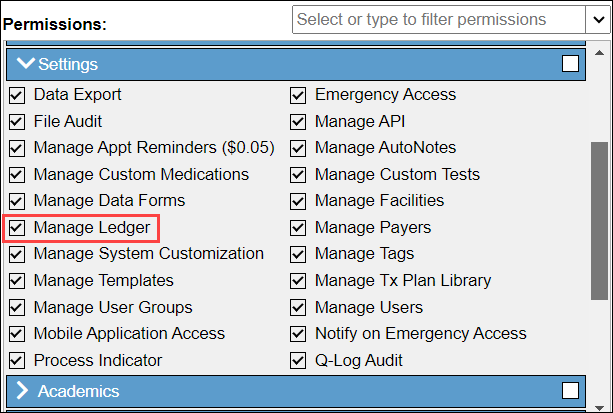Toggle the Manage Users checkbox
613x413 pixels.
tap(298, 307)
